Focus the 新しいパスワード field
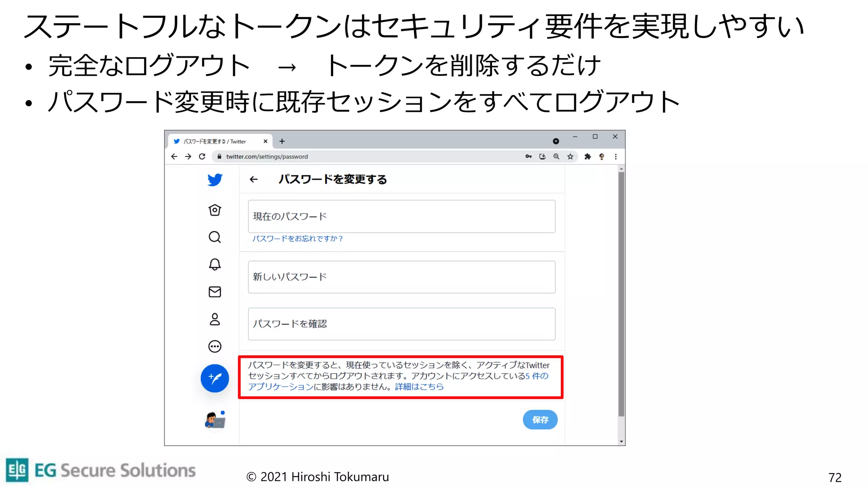The width and height of the screenshot is (868, 488). pos(402,277)
